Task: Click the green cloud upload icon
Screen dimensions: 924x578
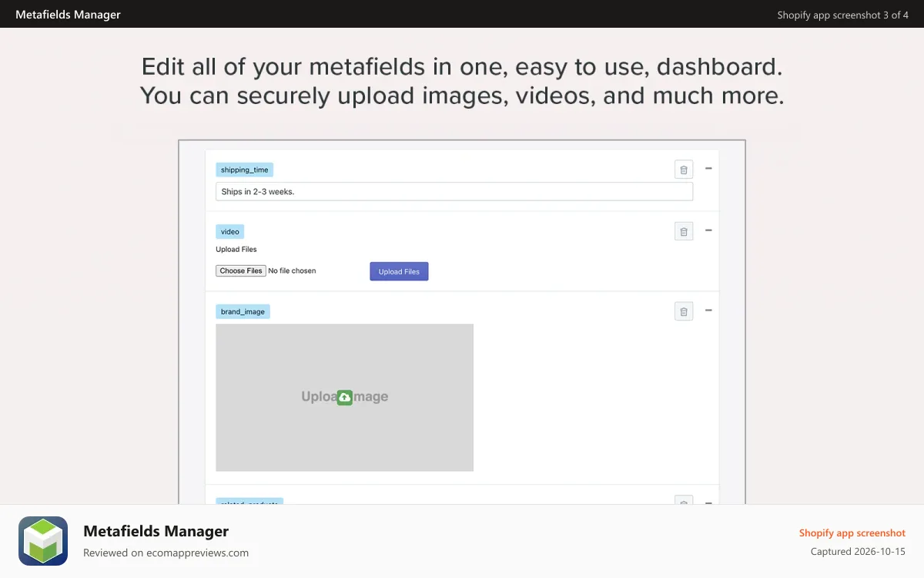Action: tap(344, 397)
